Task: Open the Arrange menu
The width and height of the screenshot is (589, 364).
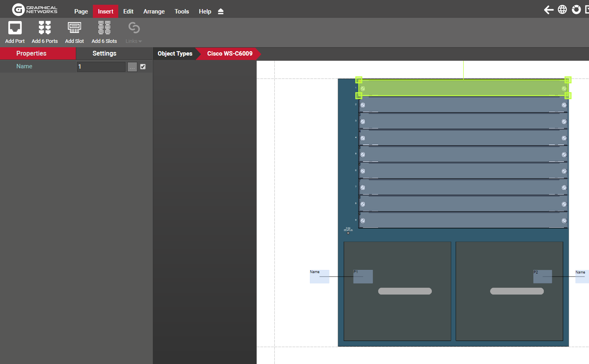Action: coord(154,12)
